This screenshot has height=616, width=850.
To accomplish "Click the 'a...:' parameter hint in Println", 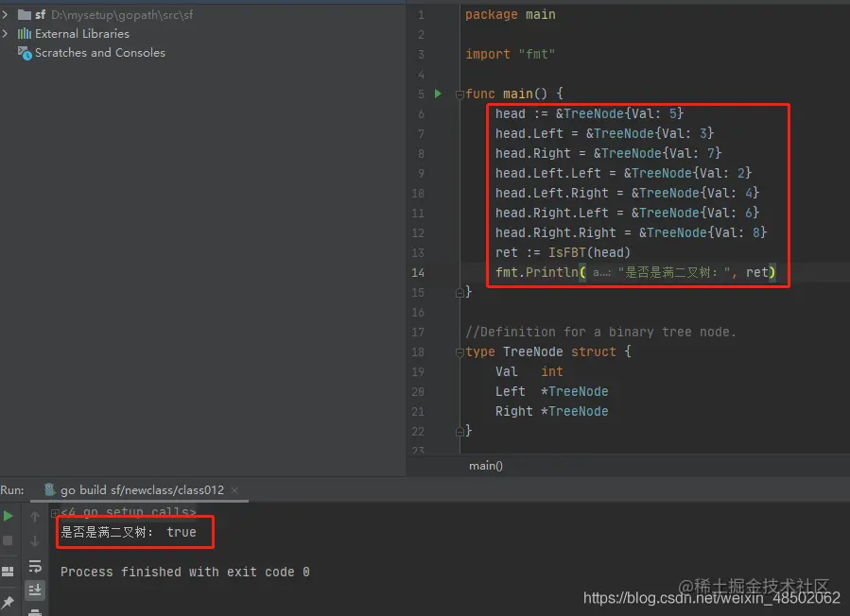I will pyautogui.click(x=601, y=273).
